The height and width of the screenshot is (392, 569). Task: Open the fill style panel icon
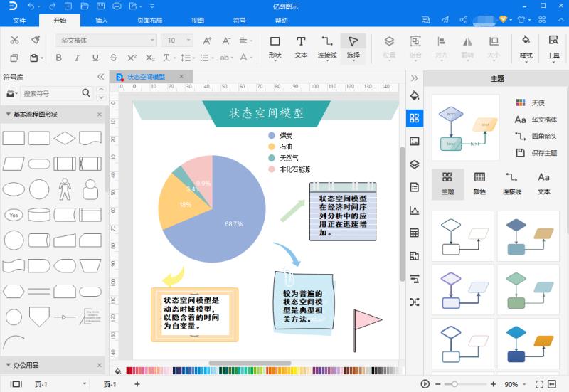(415, 96)
